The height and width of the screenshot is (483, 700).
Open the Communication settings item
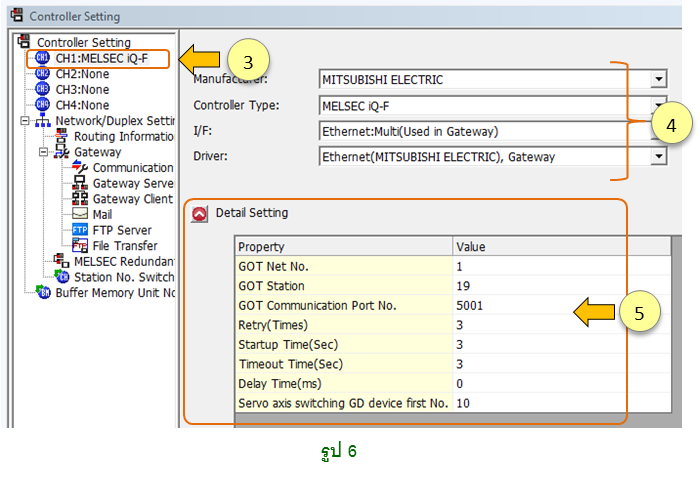(x=133, y=168)
